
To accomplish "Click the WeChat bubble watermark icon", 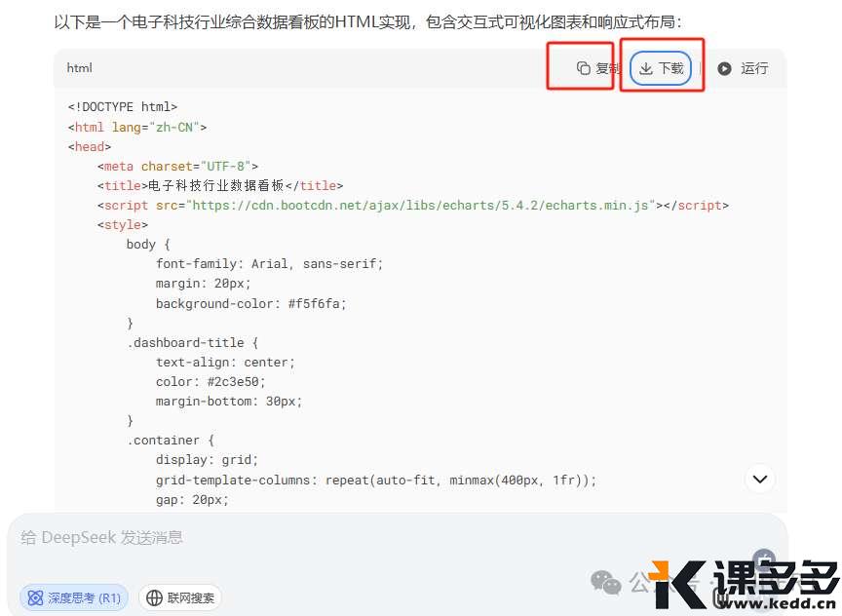I will point(606,582).
